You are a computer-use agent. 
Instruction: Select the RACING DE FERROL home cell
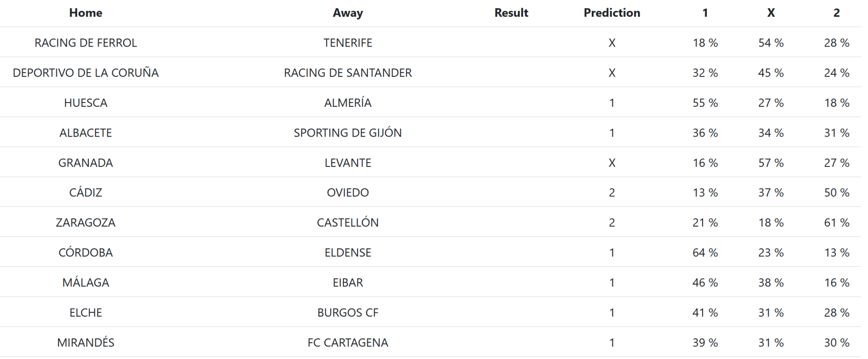pos(86,43)
